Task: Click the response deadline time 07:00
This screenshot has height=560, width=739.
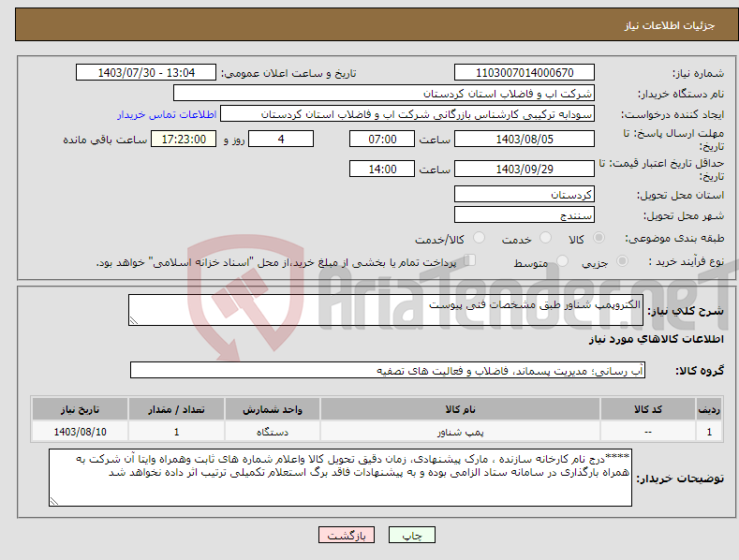Action: click(x=382, y=139)
